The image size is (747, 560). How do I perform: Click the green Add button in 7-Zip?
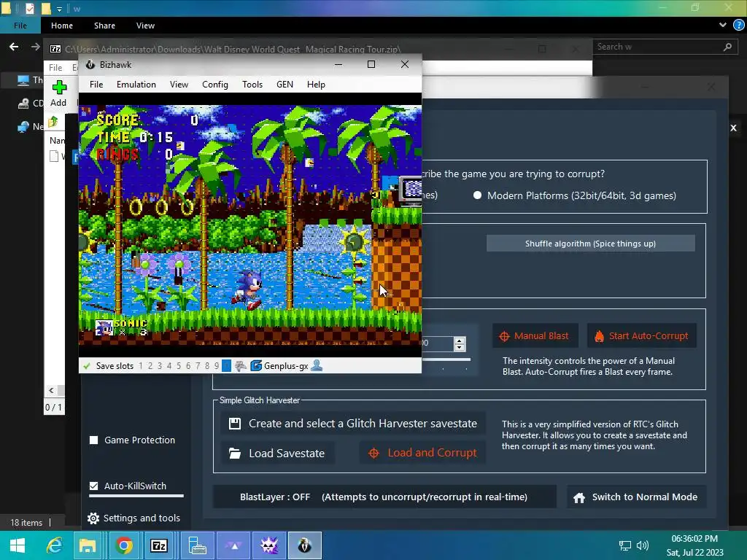pyautogui.click(x=58, y=93)
